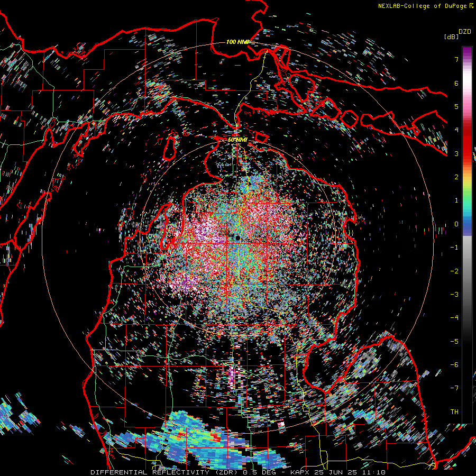476x476 pixels.
Task: Click the -1 value on the scale
Action: click(454, 248)
